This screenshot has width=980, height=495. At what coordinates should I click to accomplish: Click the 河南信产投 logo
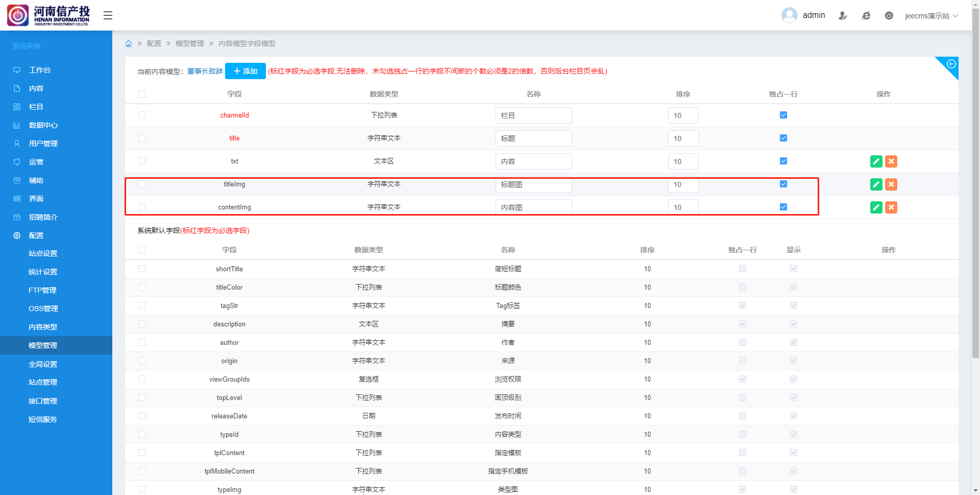(48, 15)
